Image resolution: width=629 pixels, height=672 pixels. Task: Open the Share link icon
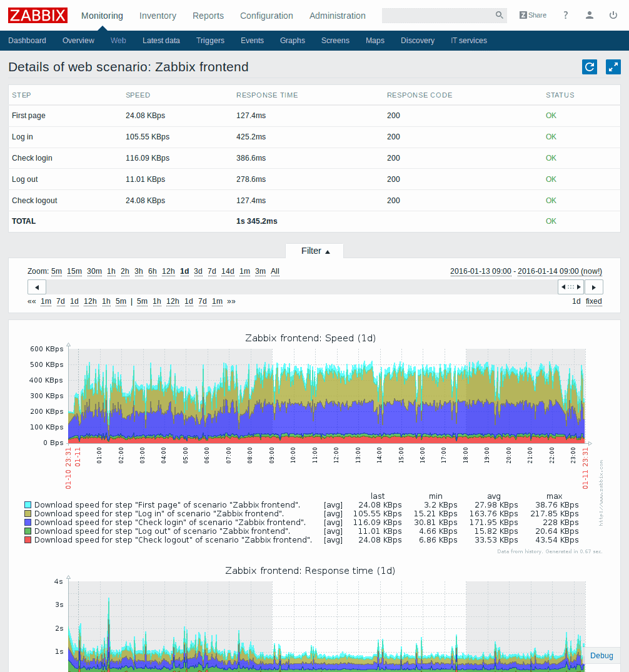coord(533,15)
